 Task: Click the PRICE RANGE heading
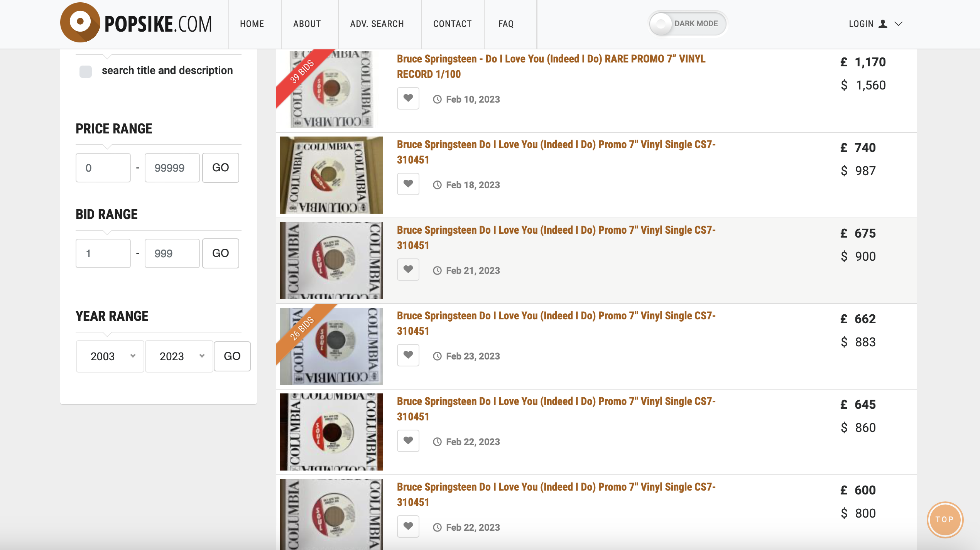tap(114, 129)
